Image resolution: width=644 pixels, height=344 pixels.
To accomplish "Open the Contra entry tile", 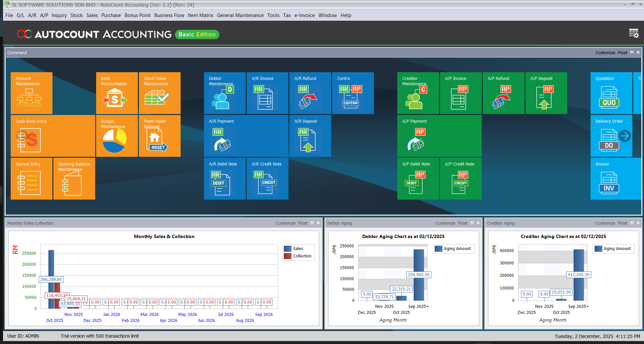I will click(x=353, y=93).
